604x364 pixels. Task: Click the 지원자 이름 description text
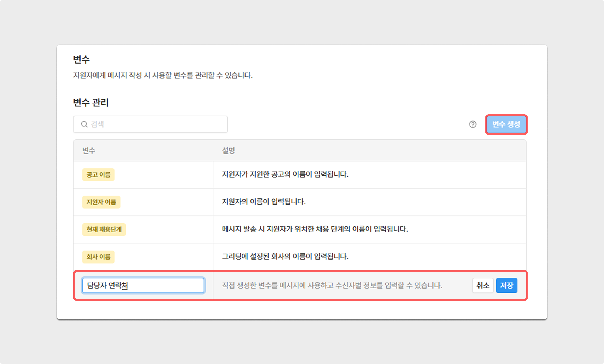click(264, 202)
